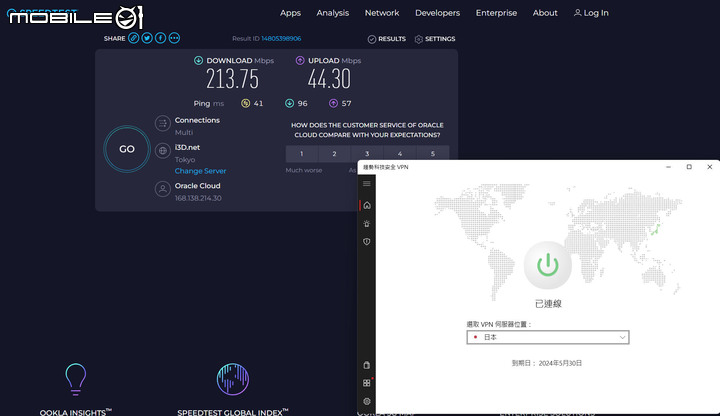The height and width of the screenshot is (416, 720).
Task: Close the VPN window
Action: tap(709, 167)
